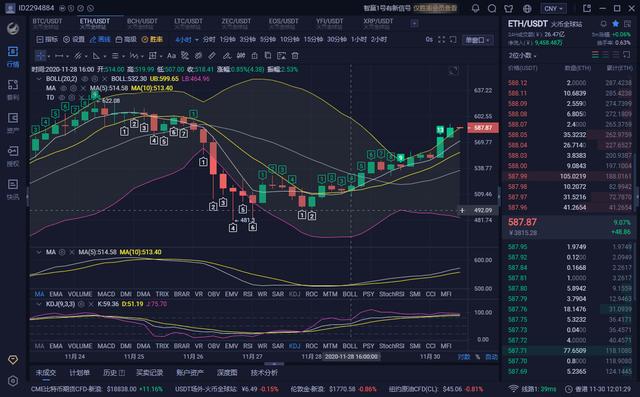This screenshot has width=640, height=397.
Task: Click the fullscreen chart icon
Action: pyautogui.click(x=442, y=40)
